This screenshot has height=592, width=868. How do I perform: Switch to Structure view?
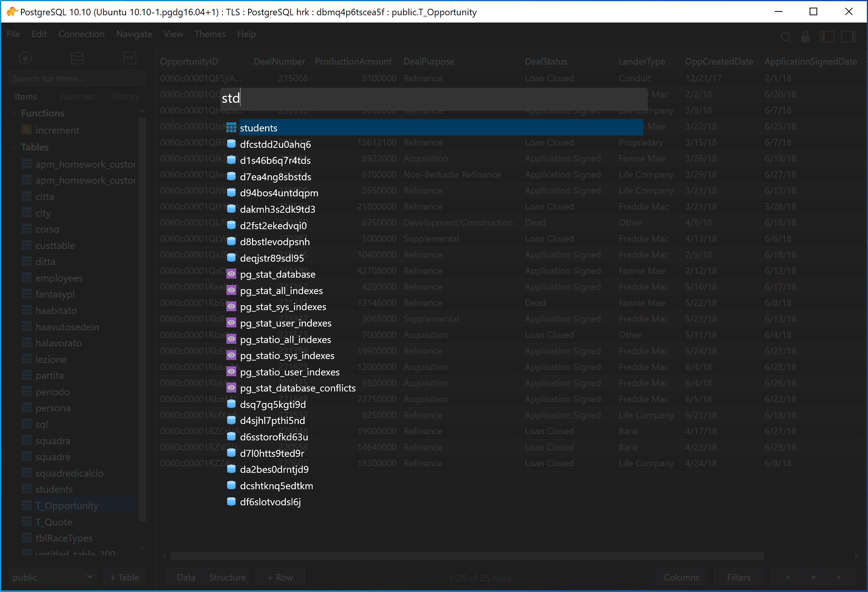tap(227, 577)
